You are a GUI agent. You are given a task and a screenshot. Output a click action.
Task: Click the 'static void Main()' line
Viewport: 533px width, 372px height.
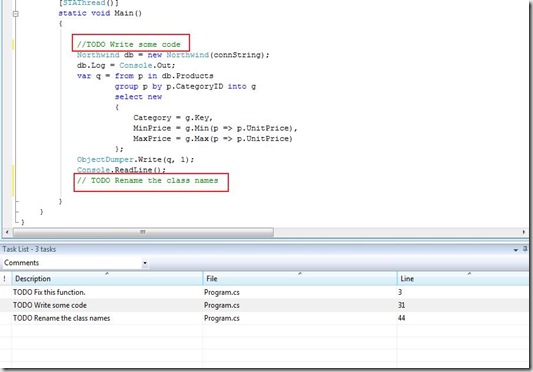100,13
